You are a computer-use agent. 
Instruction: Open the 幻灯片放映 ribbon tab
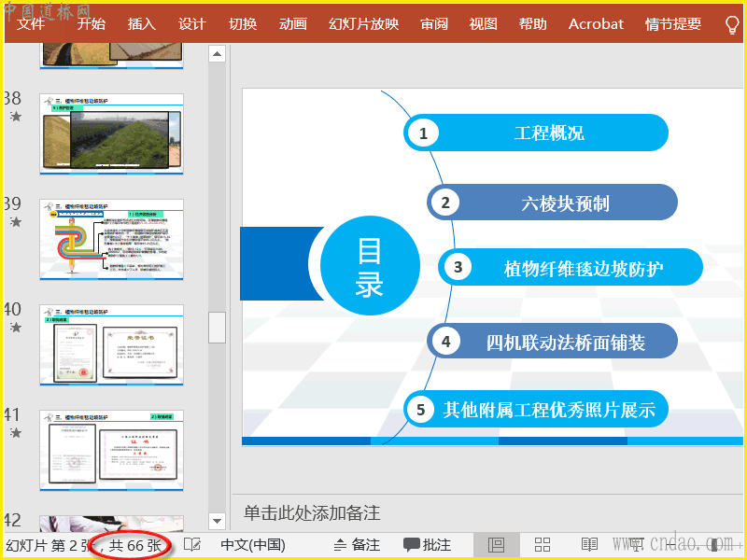coord(363,23)
